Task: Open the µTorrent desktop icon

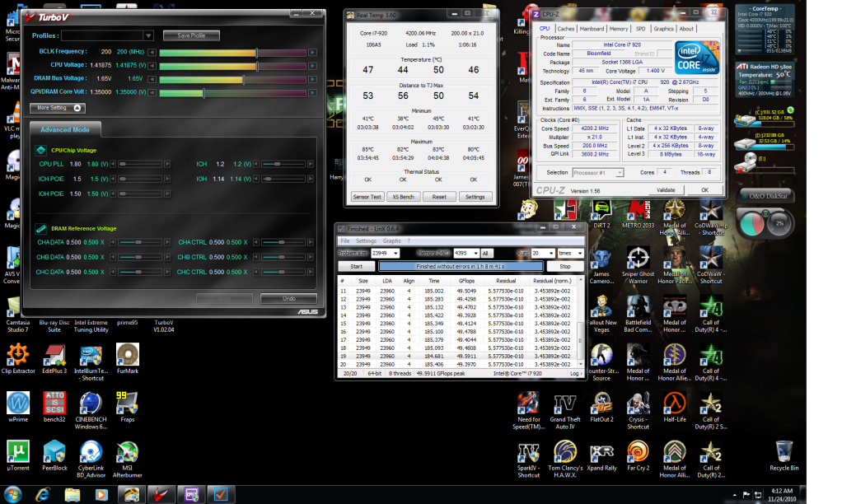Action: (18, 455)
